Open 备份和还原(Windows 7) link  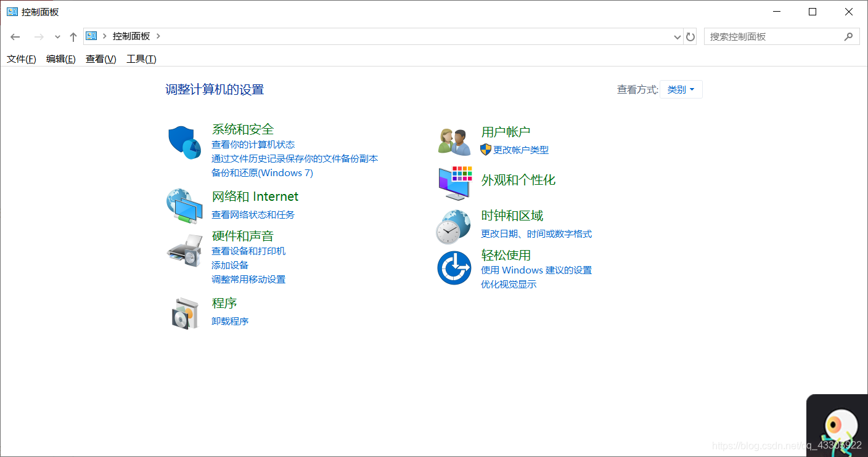pos(263,172)
